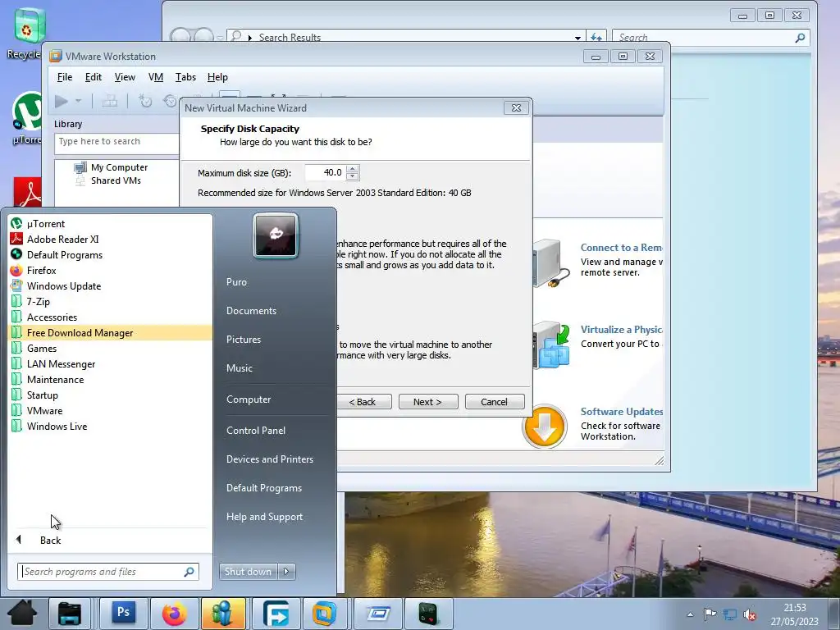Click the Firefox icon on the taskbar

click(174, 613)
